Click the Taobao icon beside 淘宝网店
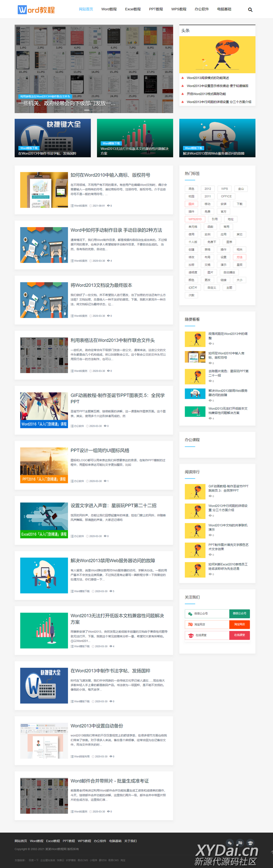Viewport: 273px width, 868px height. (x=190, y=624)
